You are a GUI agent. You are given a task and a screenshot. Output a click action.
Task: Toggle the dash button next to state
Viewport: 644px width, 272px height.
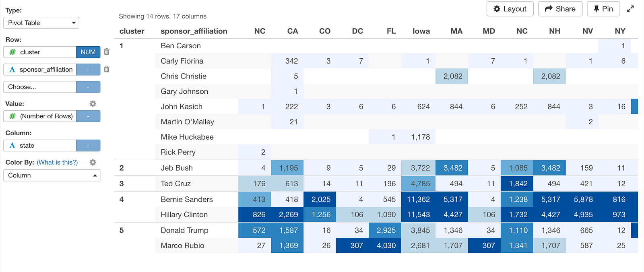point(88,146)
